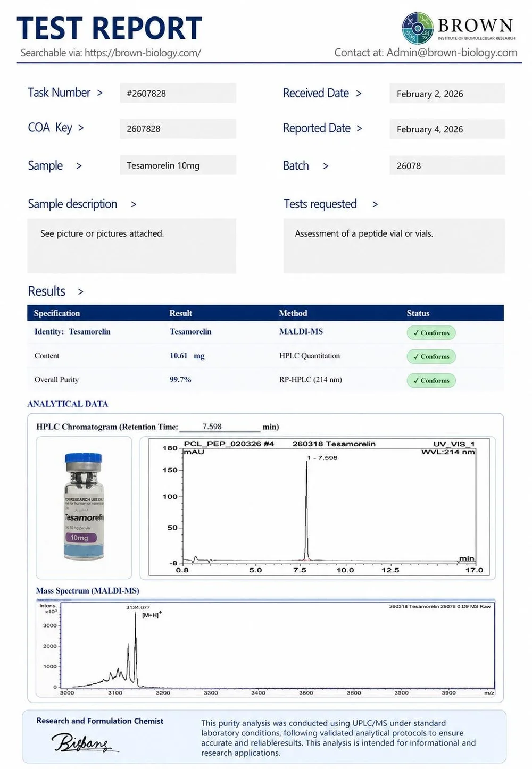Click the RP-HPLC (214 nm) method cell
Viewport: 532px width, 769px height.
pyautogui.click(x=311, y=380)
